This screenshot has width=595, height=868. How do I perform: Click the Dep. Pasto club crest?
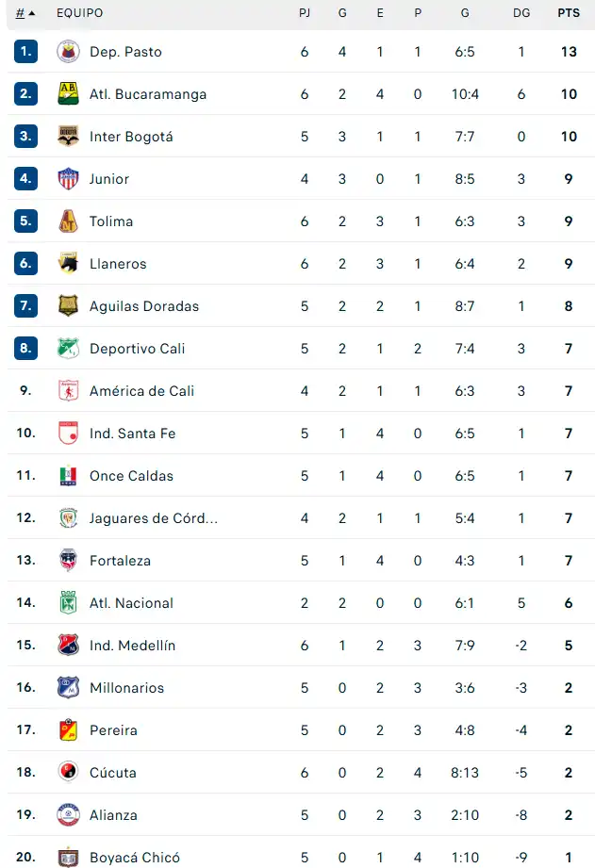tap(68, 52)
